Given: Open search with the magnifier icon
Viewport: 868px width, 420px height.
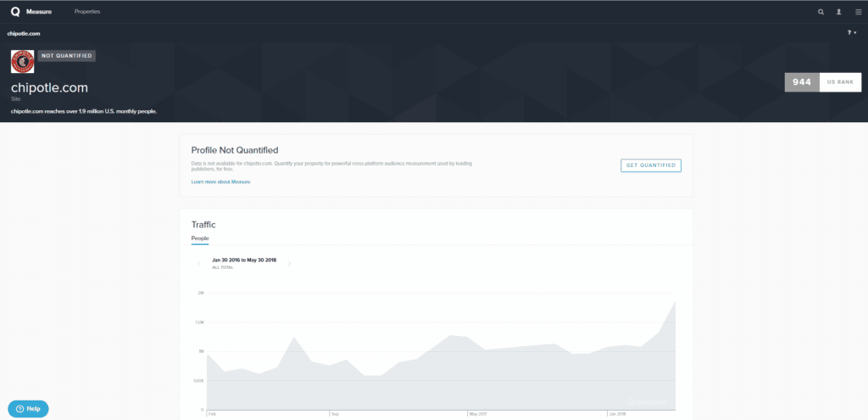Looking at the screenshot, I should point(821,12).
